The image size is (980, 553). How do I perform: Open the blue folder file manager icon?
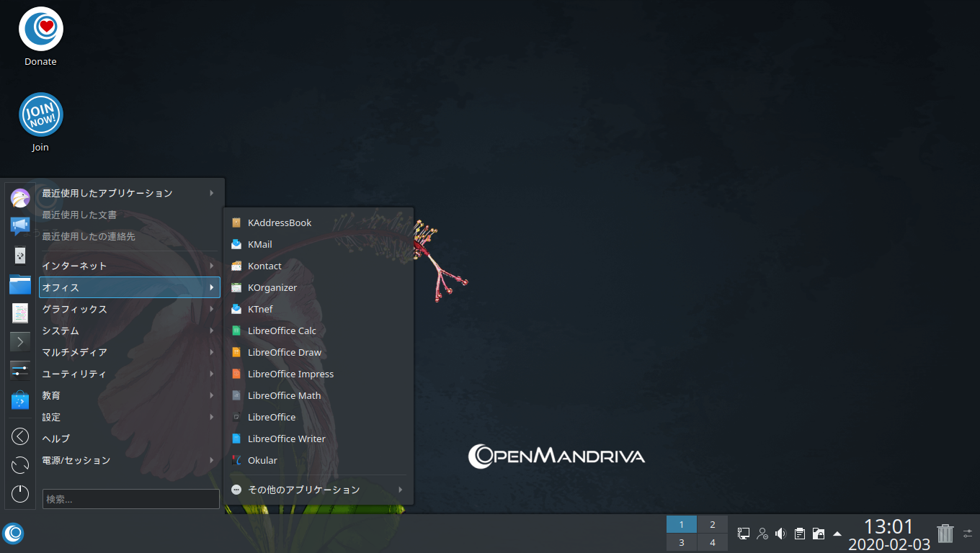tap(20, 284)
